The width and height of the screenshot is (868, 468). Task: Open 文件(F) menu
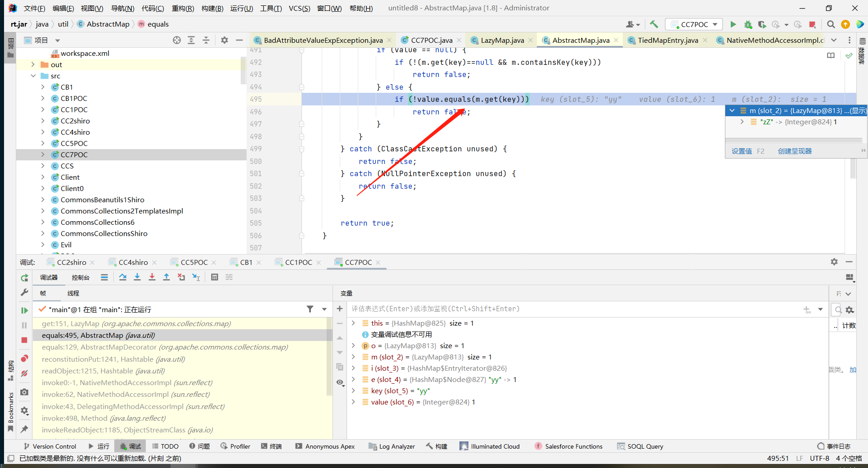click(x=34, y=8)
